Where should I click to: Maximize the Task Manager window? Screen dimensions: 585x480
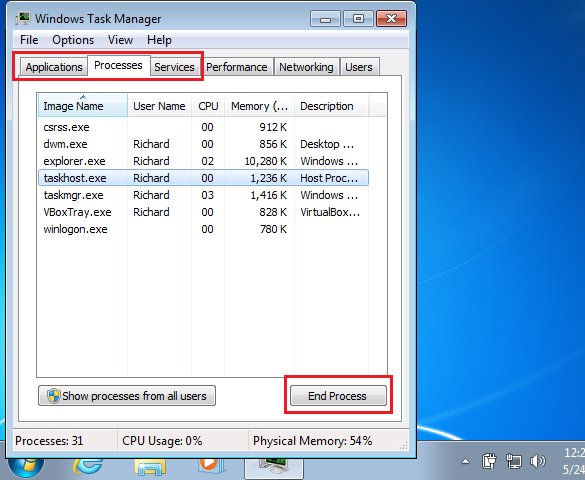(358, 19)
